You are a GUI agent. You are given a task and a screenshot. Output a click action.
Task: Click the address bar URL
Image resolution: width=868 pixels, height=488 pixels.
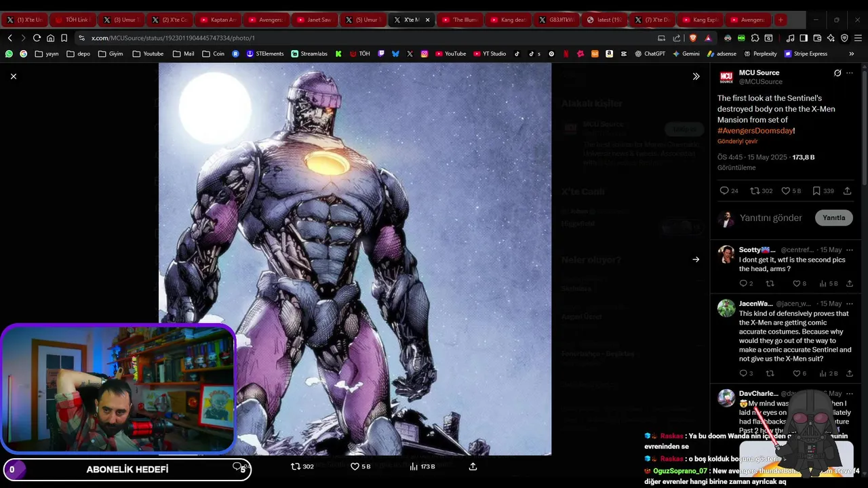(x=173, y=38)
